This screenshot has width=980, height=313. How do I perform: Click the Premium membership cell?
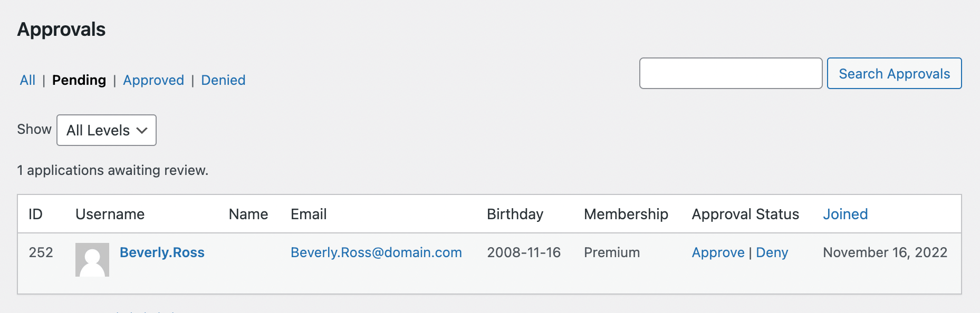click(611, 253)
